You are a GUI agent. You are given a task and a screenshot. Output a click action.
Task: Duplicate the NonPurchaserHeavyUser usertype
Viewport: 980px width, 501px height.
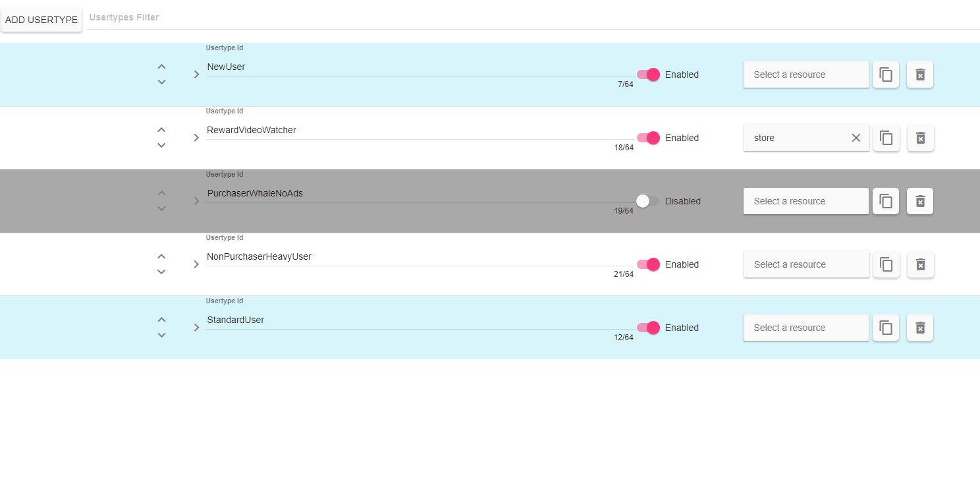[886, 264]
